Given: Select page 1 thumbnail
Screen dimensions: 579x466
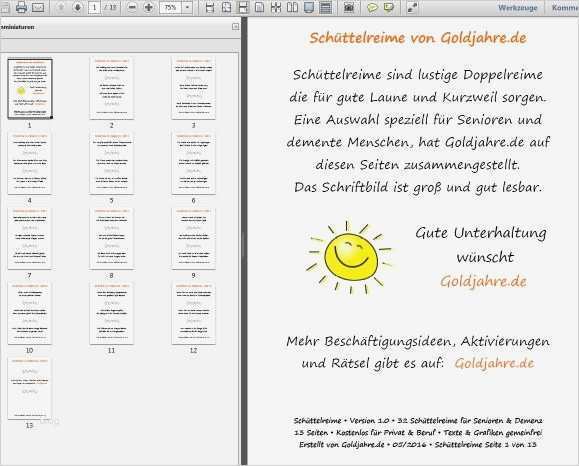Looking at the screenshot, I should [x=30, y=88].
